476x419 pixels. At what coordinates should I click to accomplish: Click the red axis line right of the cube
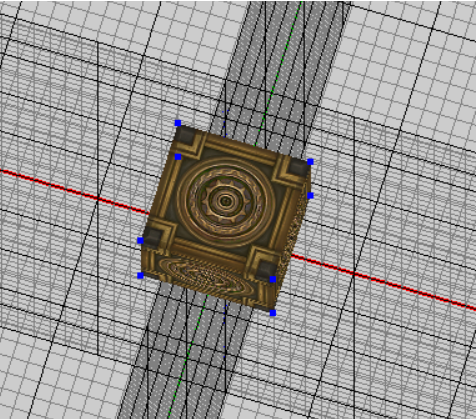[x=383, y=282]
